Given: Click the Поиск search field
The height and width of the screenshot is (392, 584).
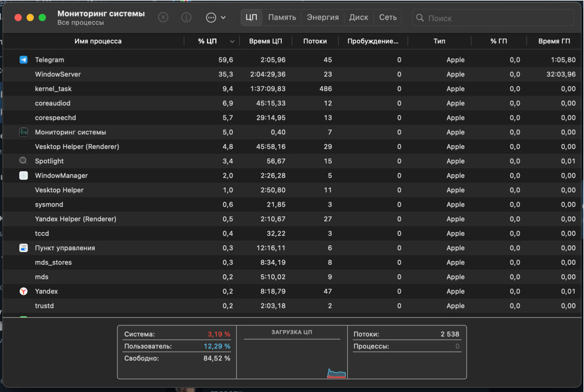Looking at the screenshot, I should click(x=493, y=18).
